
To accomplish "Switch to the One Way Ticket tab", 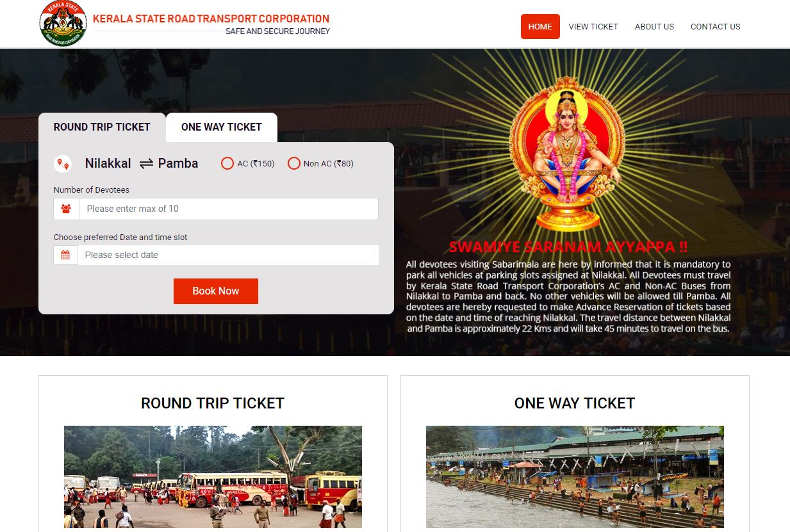I will coord(222,127).
